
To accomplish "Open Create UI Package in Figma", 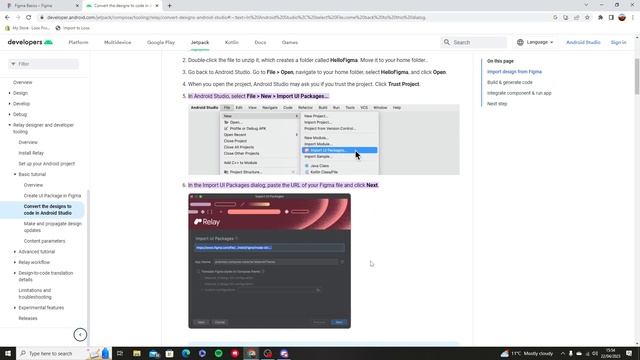I will 52,196.
